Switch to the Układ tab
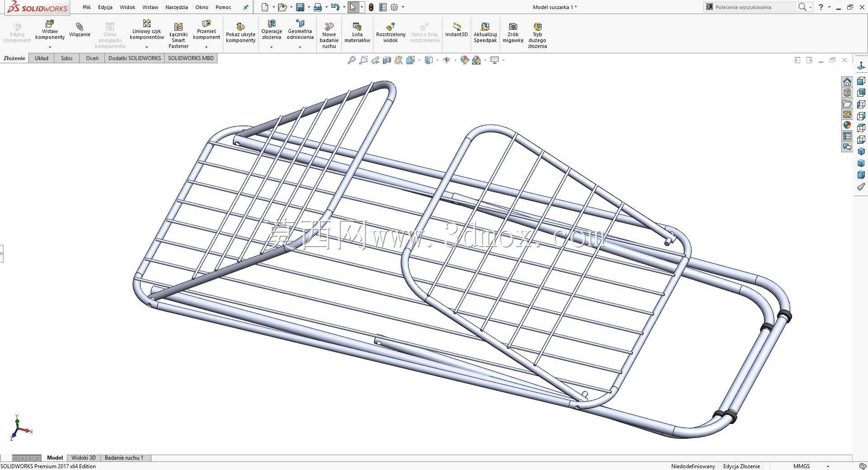This screenshot has height=470, width=868. [x=42, y=58]
